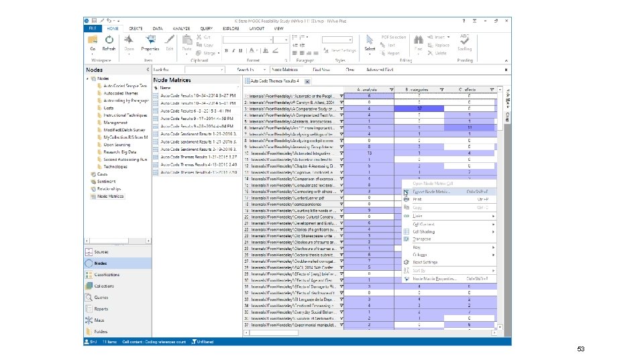Select the Autocoded Themes node folder
This screenshot has width=644, height=362.
[x=121, y=93]
